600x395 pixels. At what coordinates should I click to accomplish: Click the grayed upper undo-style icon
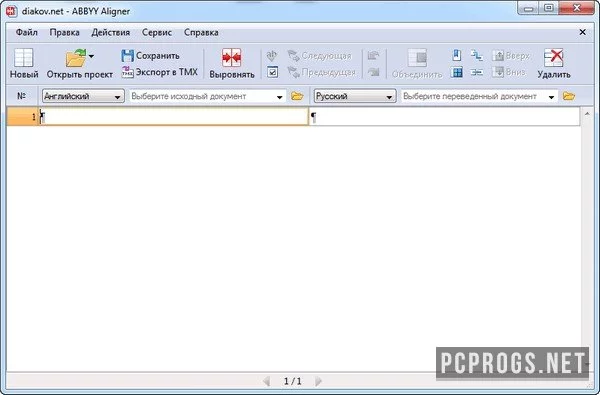(x=373, y=56)
